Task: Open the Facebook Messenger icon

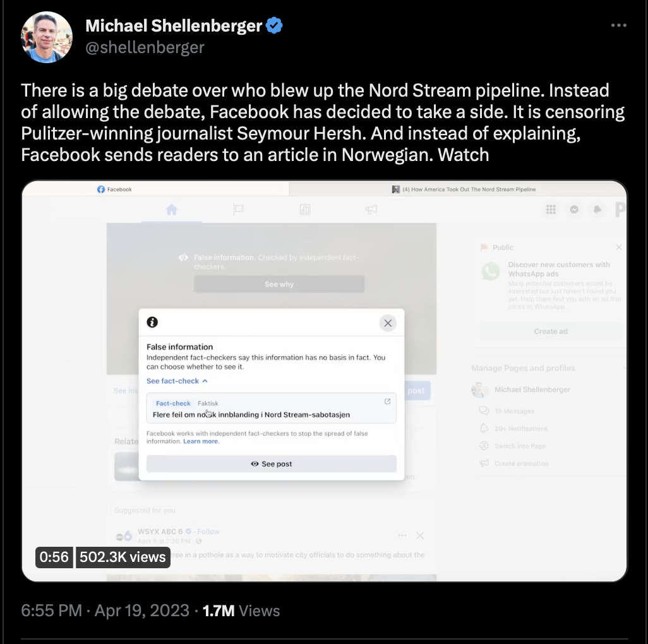Action: click(x=574, y=210)
